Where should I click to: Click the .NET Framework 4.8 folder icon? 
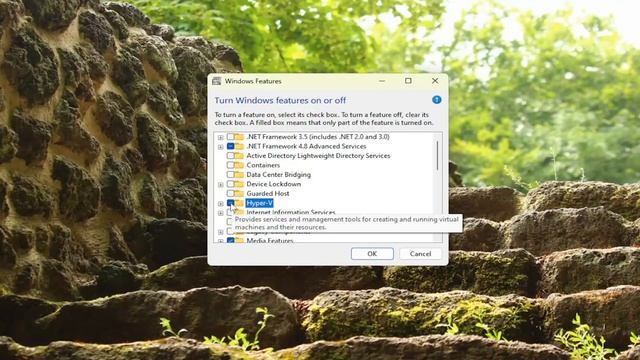(x=239, y=146)
